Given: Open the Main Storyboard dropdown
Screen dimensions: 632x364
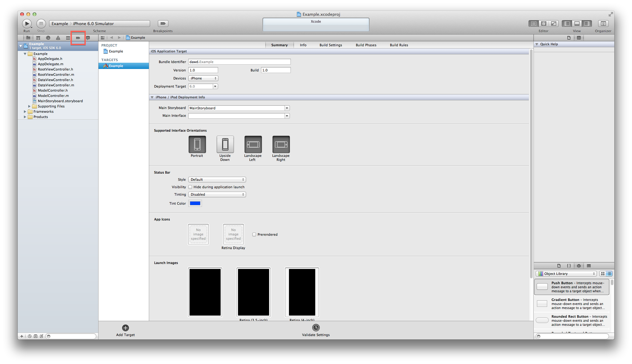Looking at the screenshot, I should pos(287,108).
